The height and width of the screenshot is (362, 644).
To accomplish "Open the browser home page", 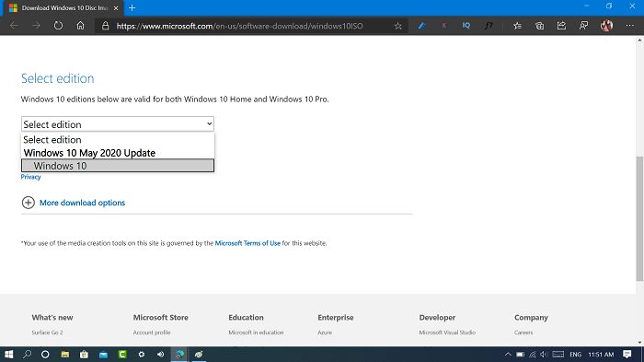I will pyautogui.click(x=81, y=26).
